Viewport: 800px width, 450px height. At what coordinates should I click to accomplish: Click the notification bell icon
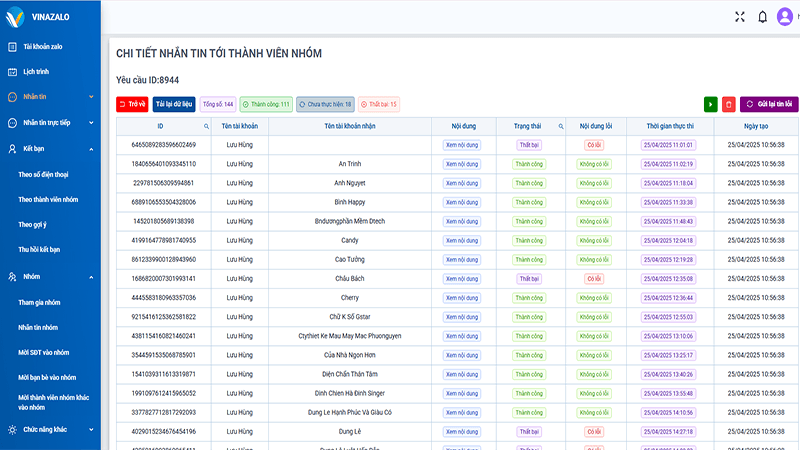click(x=762, y=17)
